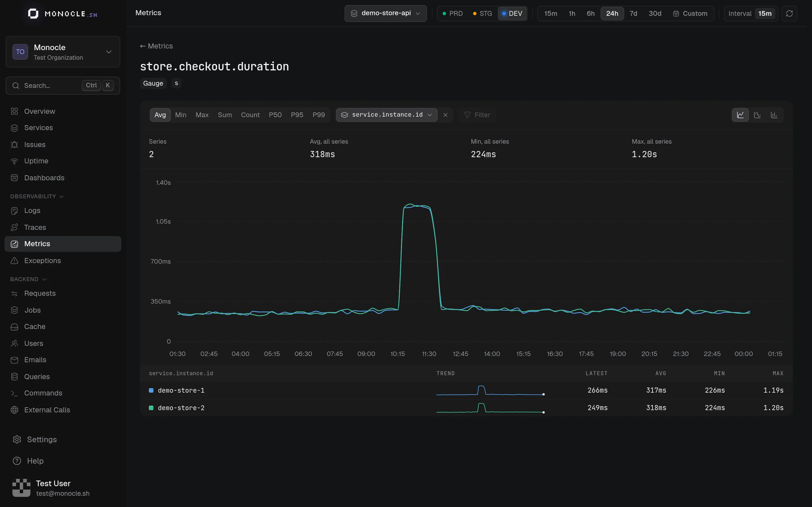This screenshot has width=812, height=507.
Task: Switch to bar chart view icon
Action: (x=774, y=115)
